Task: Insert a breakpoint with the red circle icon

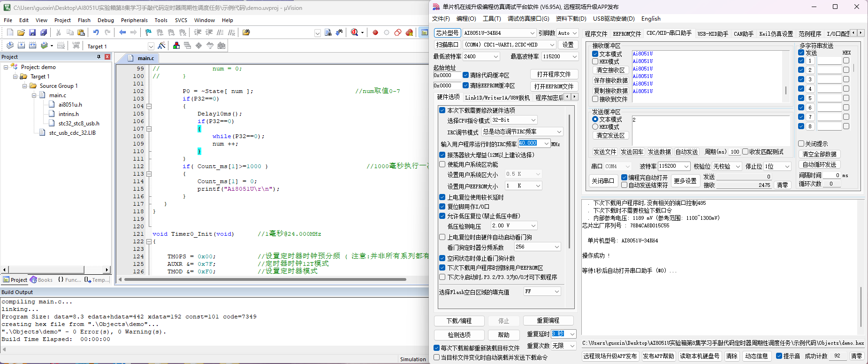Action: (x=375, y=32)
